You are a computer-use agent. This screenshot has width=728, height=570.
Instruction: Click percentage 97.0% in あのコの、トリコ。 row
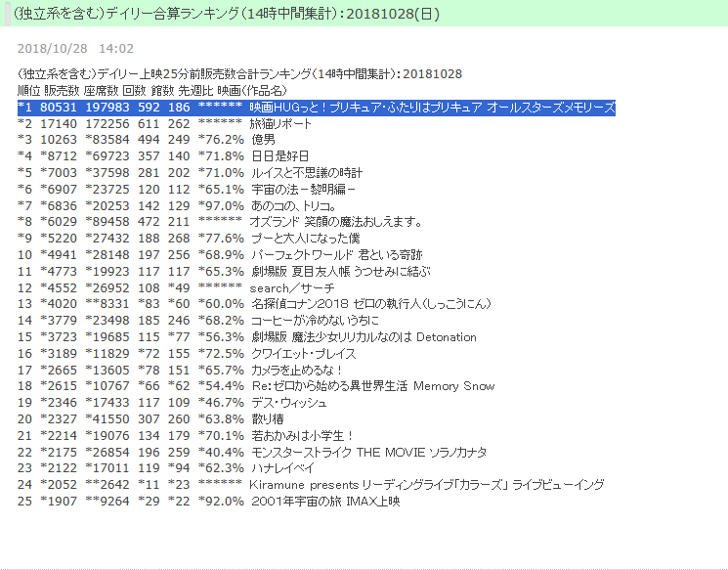[221, 205]
